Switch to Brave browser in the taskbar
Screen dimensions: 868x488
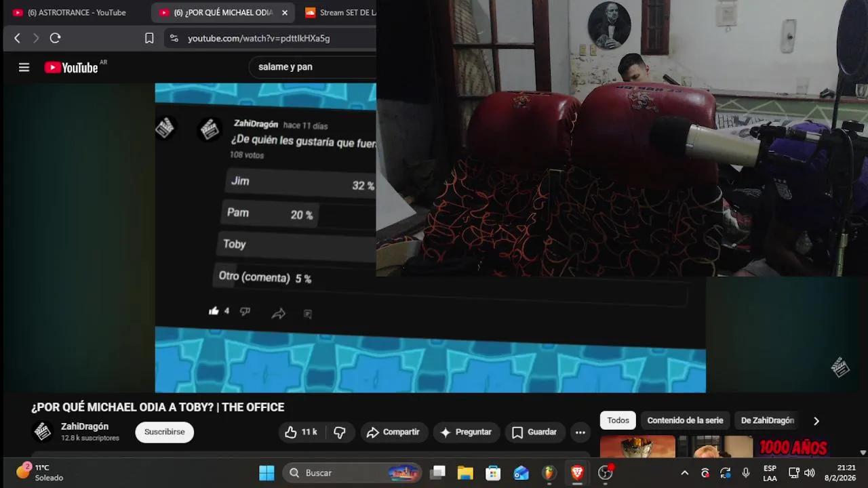577,472
